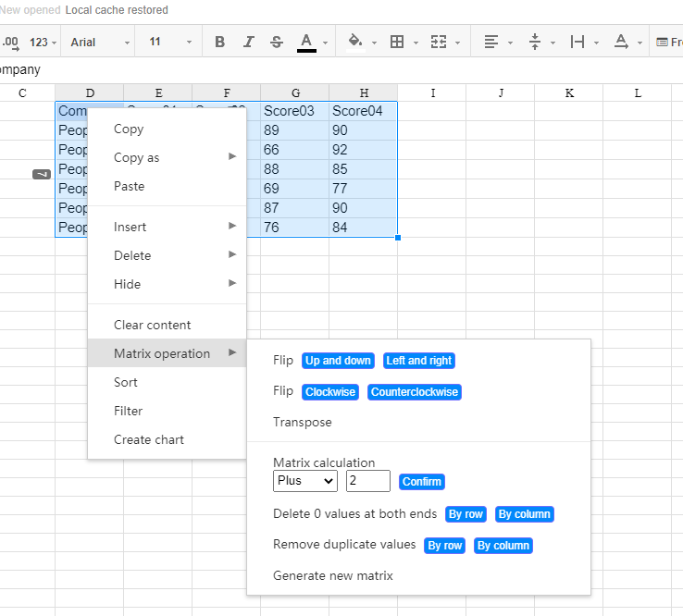Delete 0 values By row
The height and width of the screenshot is (616, 683).
click(x=466, y=514)
